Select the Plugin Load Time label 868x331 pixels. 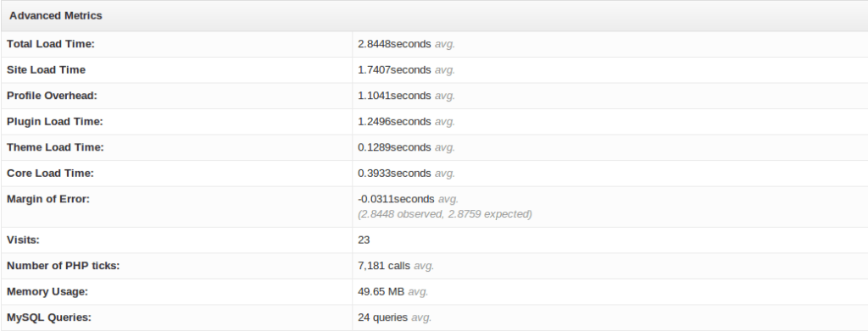coord(55,122)
